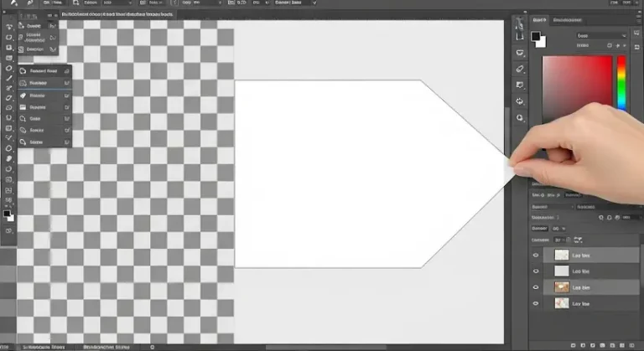Click the rotate icon in right vertical strip
The image size is (644, 351).
(x=519, y=101)
